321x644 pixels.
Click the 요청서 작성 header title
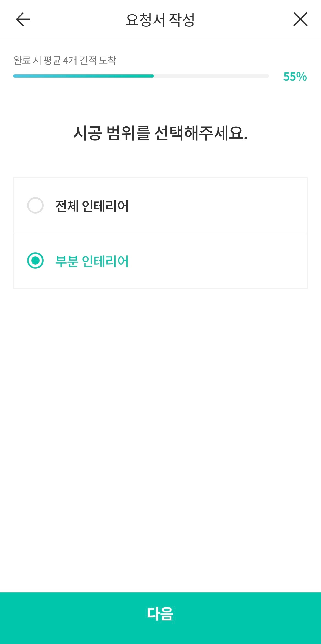click(x=160, y=20)
